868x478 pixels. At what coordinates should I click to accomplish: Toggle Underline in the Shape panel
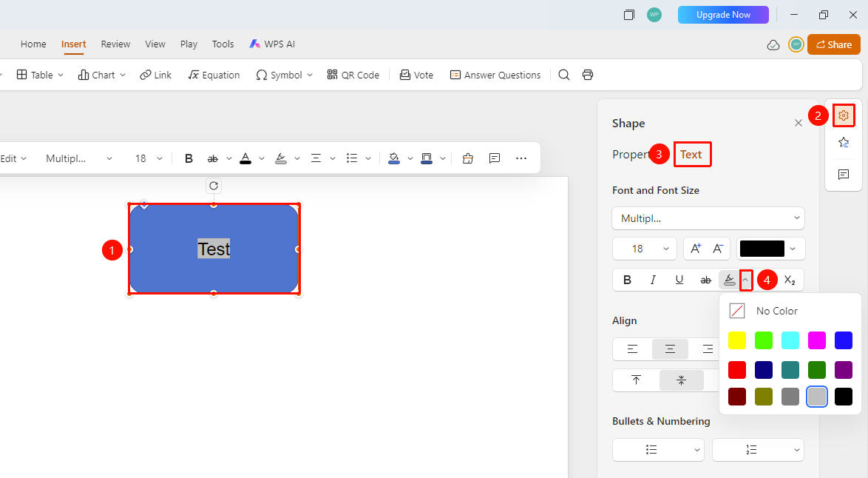tap(679, 280)
